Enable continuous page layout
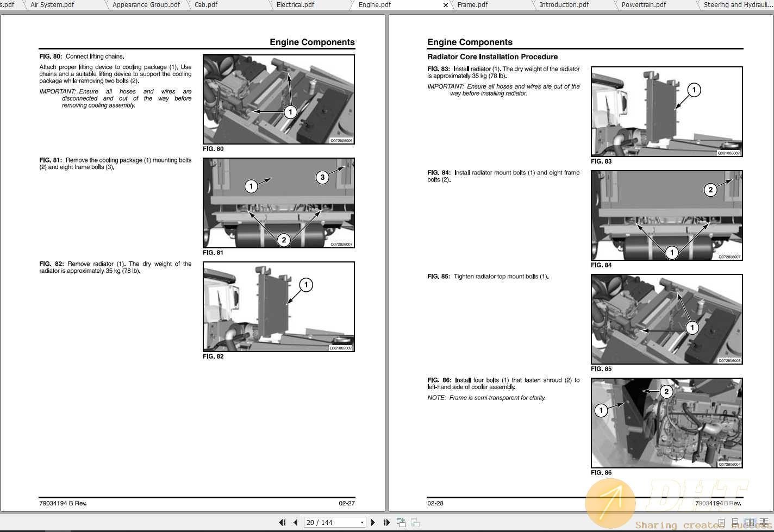 point(736,522)
